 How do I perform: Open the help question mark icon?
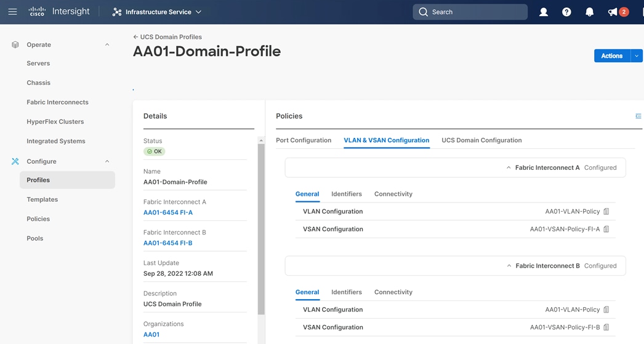click(x=566, y=12)
